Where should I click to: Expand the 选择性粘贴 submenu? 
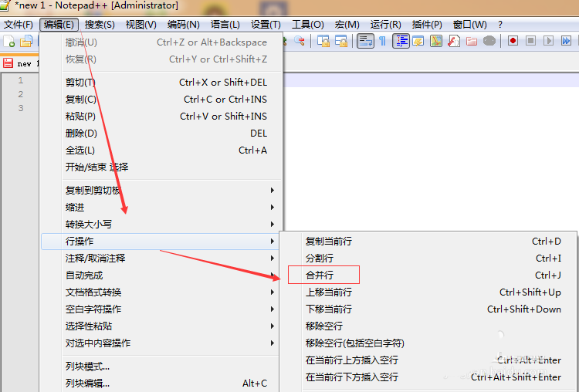point(161,326)
